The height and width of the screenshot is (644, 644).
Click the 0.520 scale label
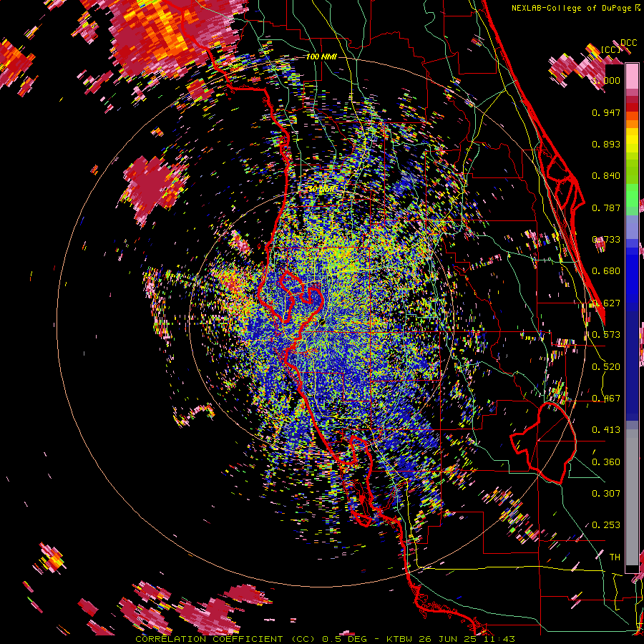[x=606, y=367]
